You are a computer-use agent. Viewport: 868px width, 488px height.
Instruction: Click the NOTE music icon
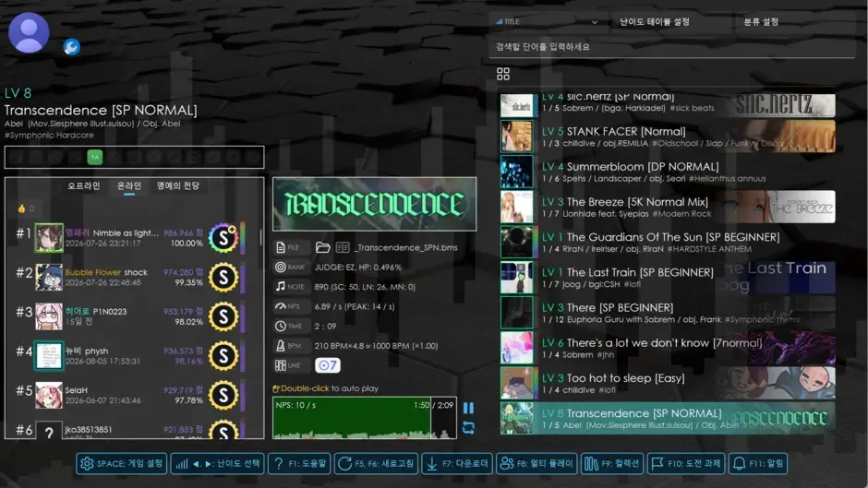point(281,286)
